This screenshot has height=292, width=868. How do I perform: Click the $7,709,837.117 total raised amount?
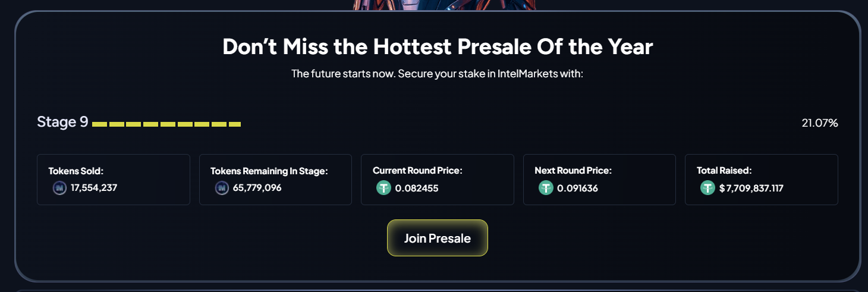pos(751,188)
